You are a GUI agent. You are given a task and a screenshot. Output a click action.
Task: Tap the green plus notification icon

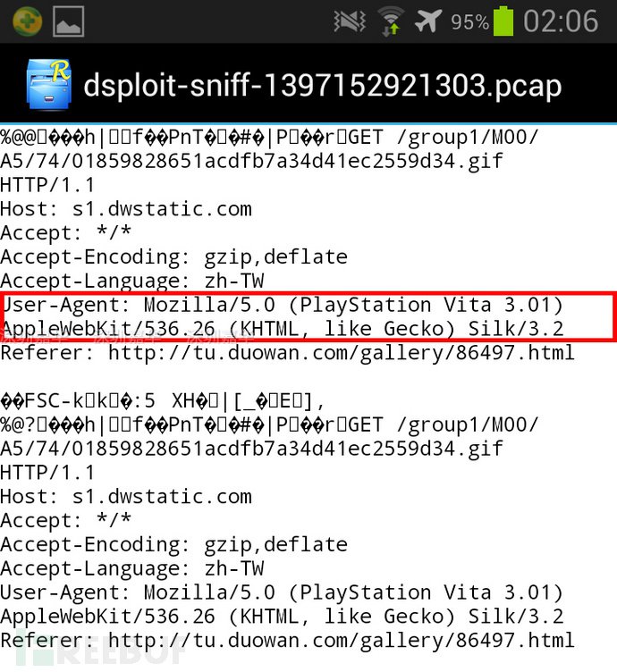point(28,21)
